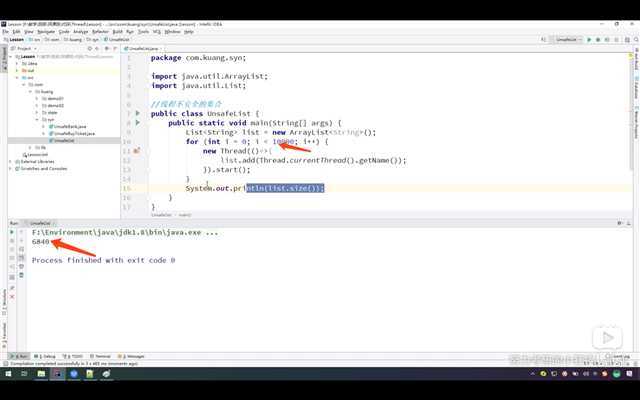Select UnsafeBuyTicket.java in project tree
Image resolution: width=640 pixels, height=400 pixels.
tap(72, 133)
